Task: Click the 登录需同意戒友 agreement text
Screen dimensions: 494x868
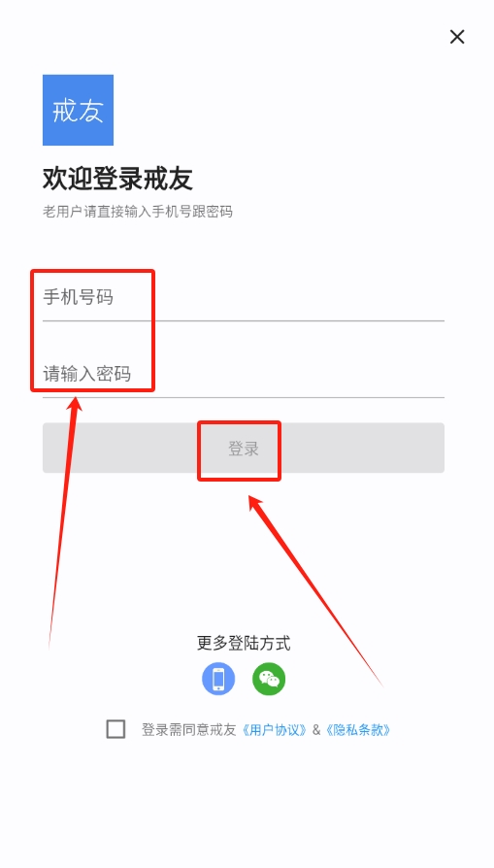Action: pos(189,729)
